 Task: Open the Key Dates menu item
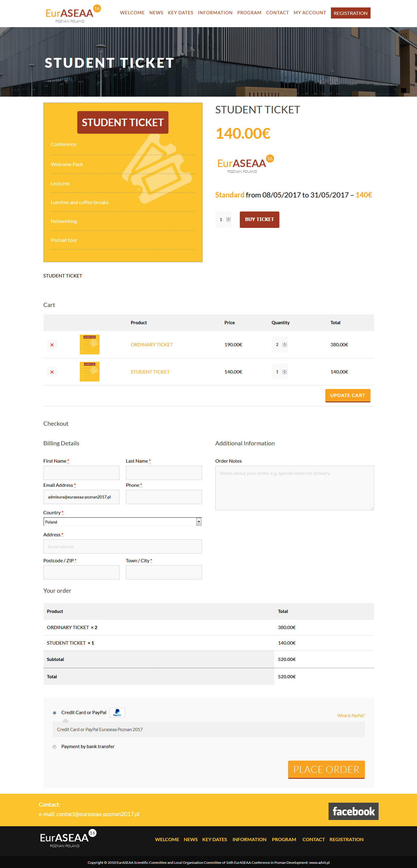tap(181, 13)
